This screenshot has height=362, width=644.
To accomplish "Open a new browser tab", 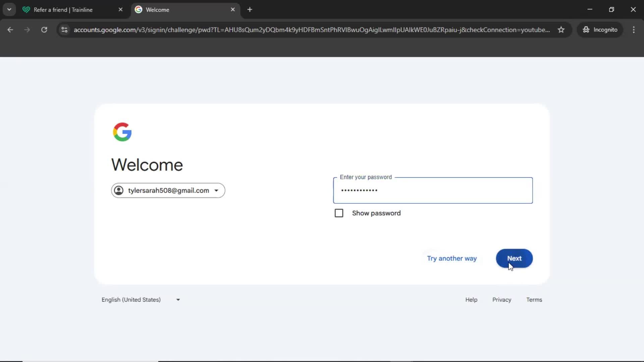I will [x=250, y=10].
